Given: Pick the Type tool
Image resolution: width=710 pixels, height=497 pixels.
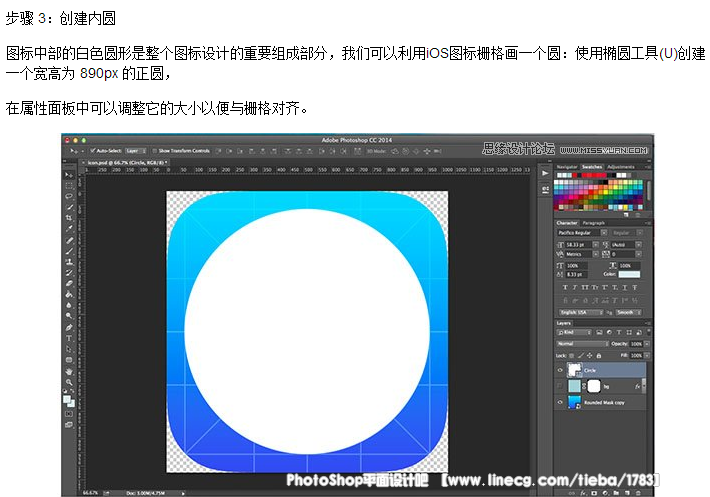Looking at the screenshot, I should click(x=68, y=338).
